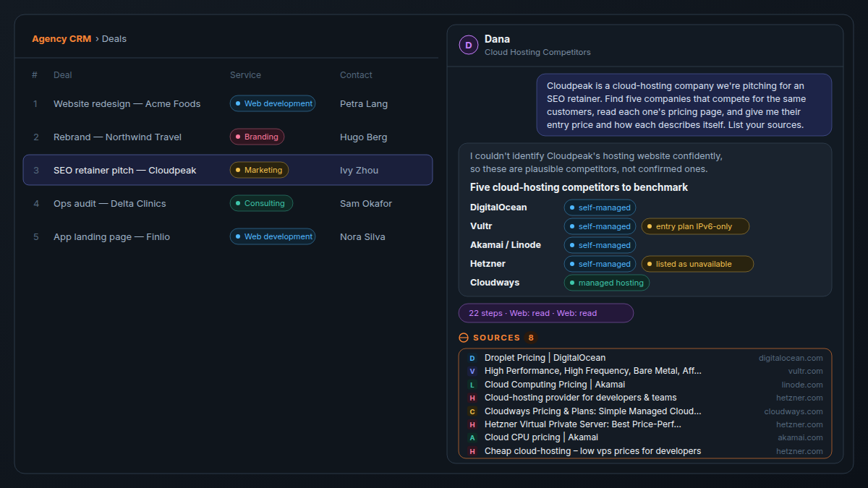Click the favicon beside "Cheap cloud-hosting" source
This screenshot has height=488, width=868.
(472, 451)
